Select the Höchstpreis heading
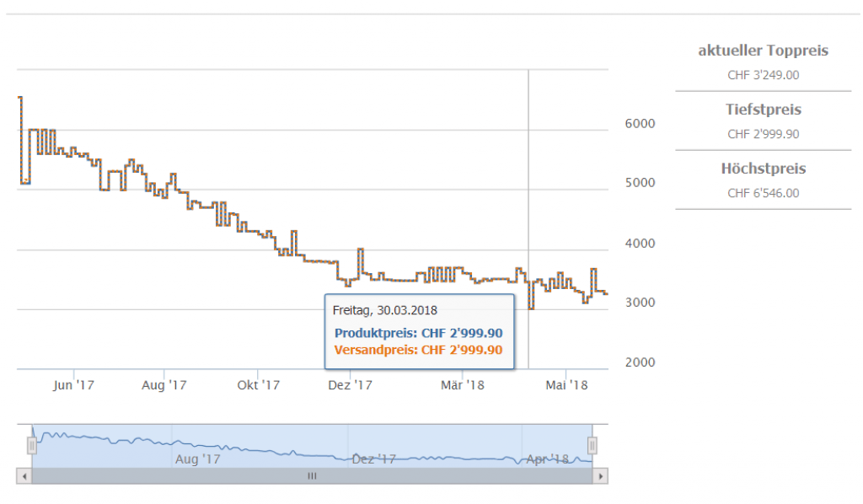 (x=763, y=169)
